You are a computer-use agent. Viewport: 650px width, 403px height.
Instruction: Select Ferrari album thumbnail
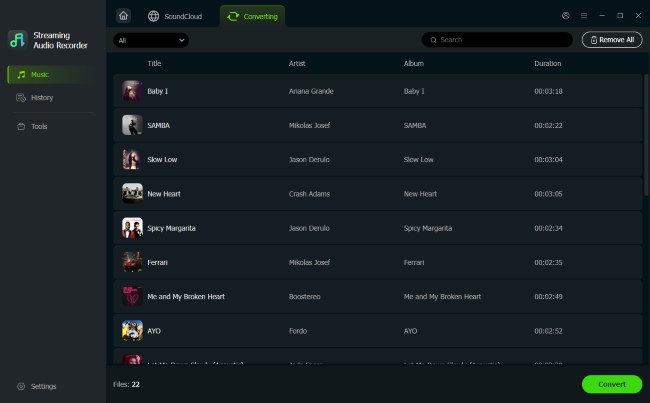(x=132, y=262)
